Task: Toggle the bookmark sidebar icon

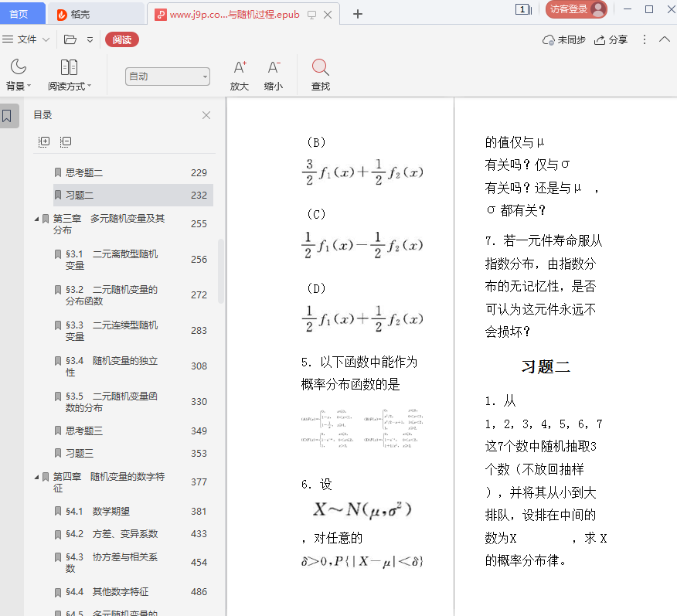Action: 7,116
